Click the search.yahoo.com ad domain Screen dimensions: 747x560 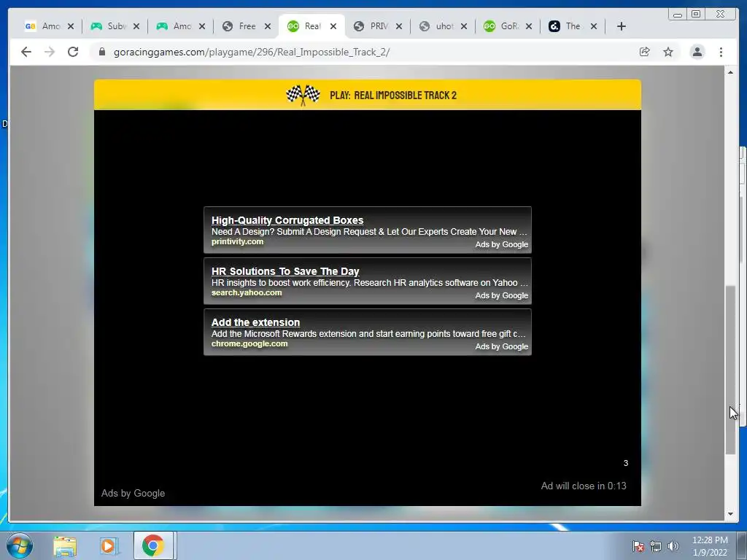click(x=247, y=292)
